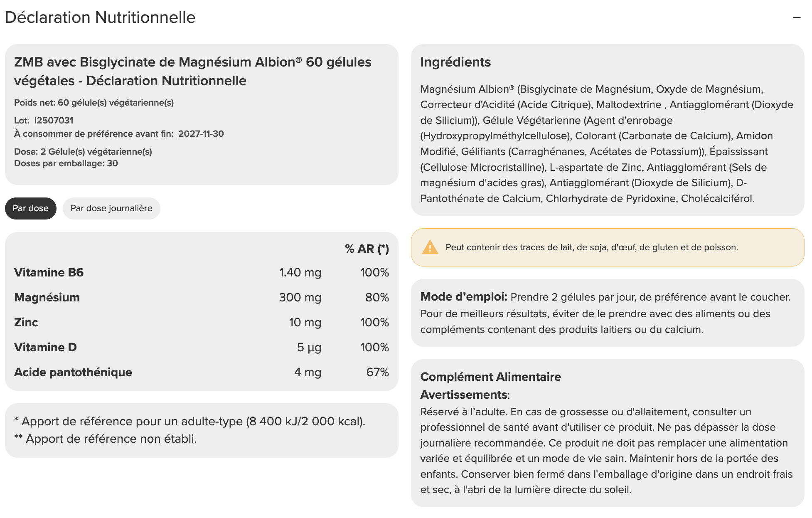Click the Magnésium nutrient label

(47, 297)
